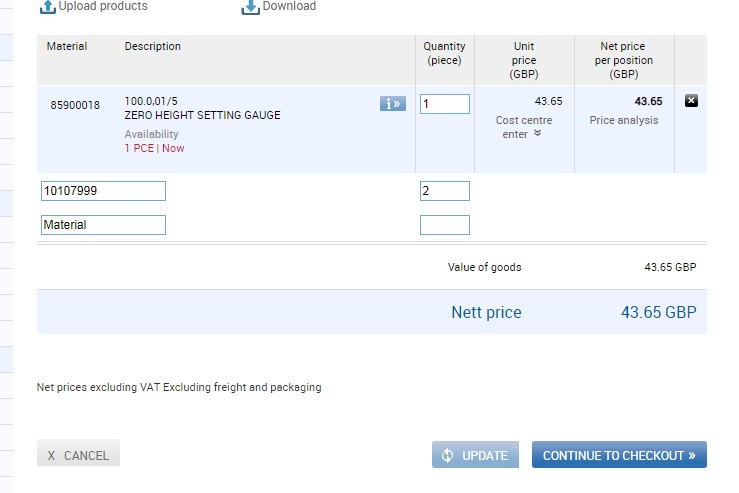Expand the Cost centre enter chevron

pos(537,133)
